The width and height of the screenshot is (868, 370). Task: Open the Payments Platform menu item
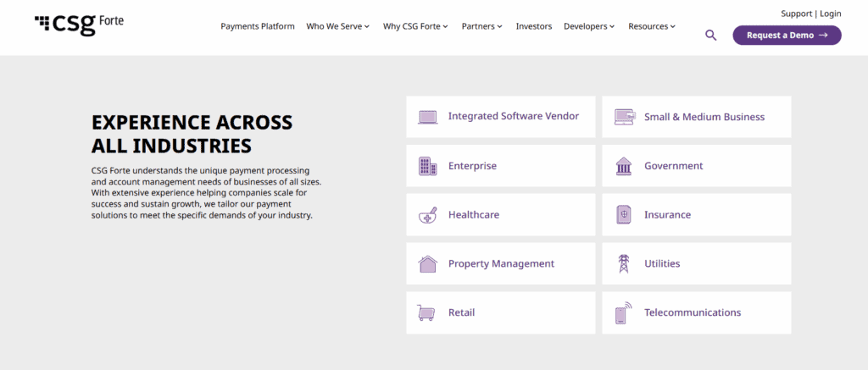tap(258, 26)
